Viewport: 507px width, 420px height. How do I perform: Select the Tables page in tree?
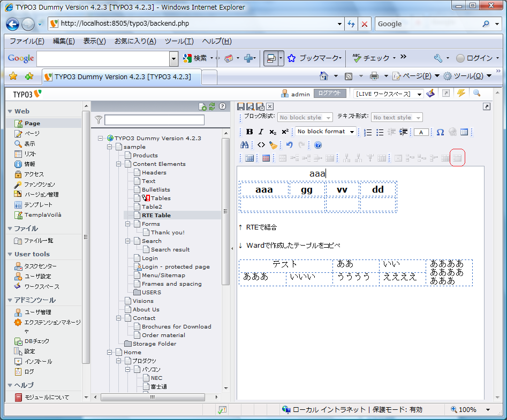coord(161,198)
